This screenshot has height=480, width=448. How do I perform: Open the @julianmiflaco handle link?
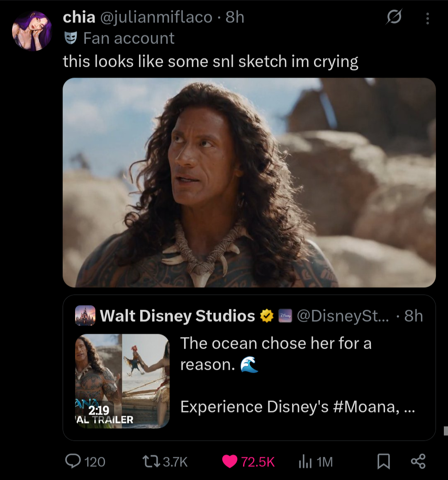click(156, 17)
